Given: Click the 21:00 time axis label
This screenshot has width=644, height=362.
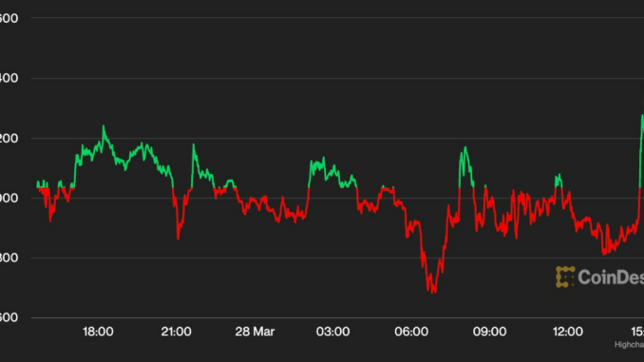Looking at the screenshot, I should point(176,332).
